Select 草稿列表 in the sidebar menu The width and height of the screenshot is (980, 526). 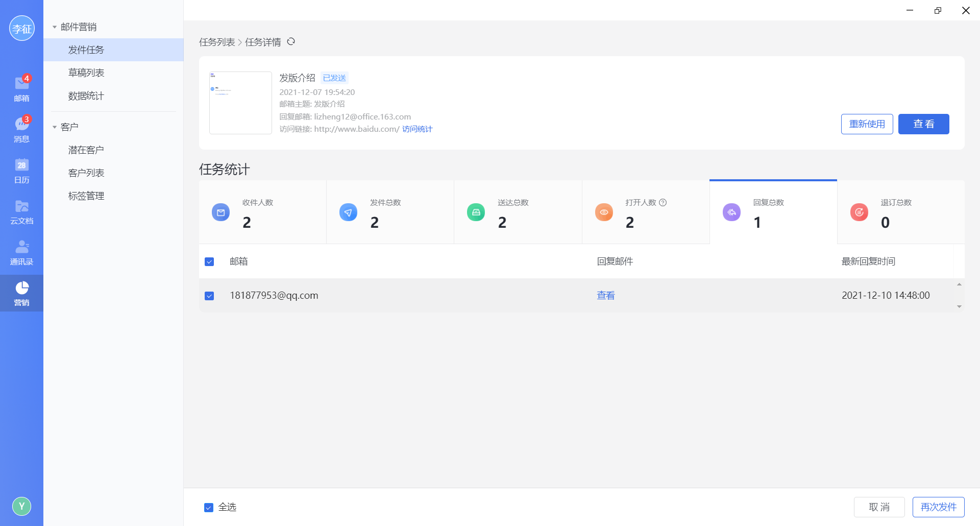click(86, 73)
